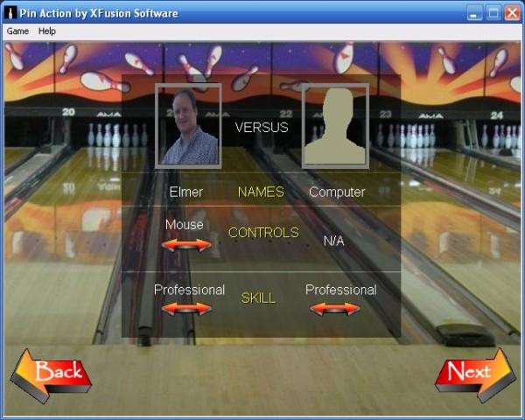Click the Computer's Professional skill label
This screenshot has width=525, height=420.
tap(340, 290)
